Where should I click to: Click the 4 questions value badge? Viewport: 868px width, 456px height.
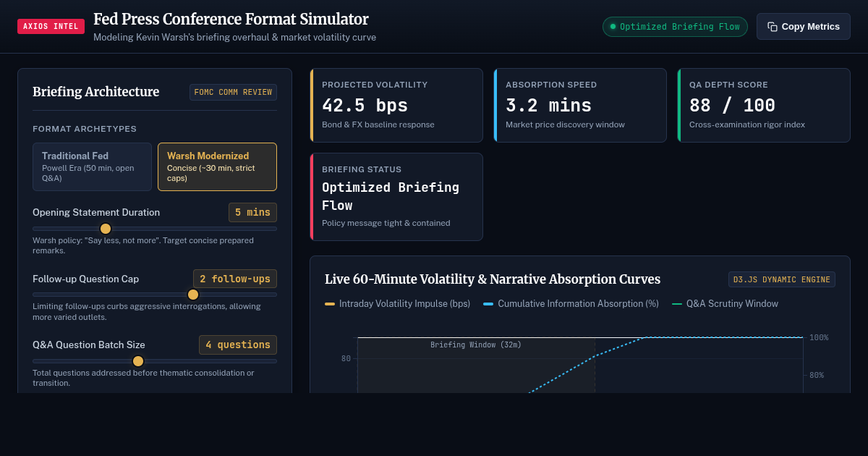238,345
